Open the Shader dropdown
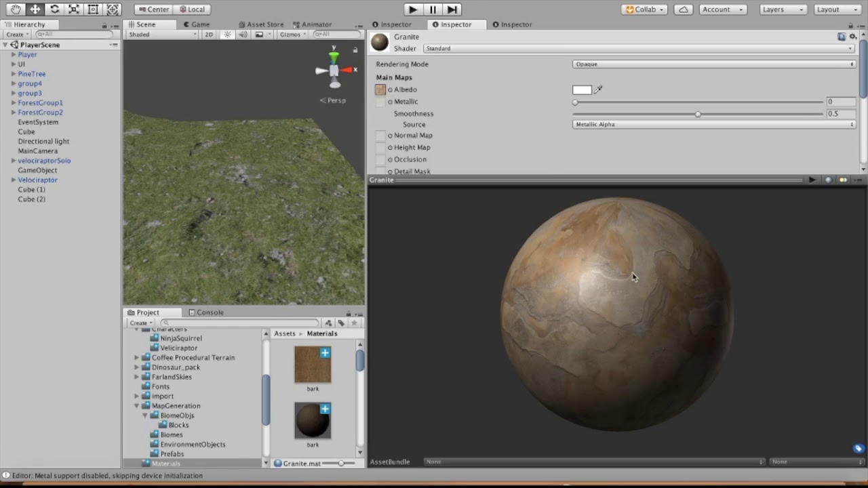 [x=639, y=49]
